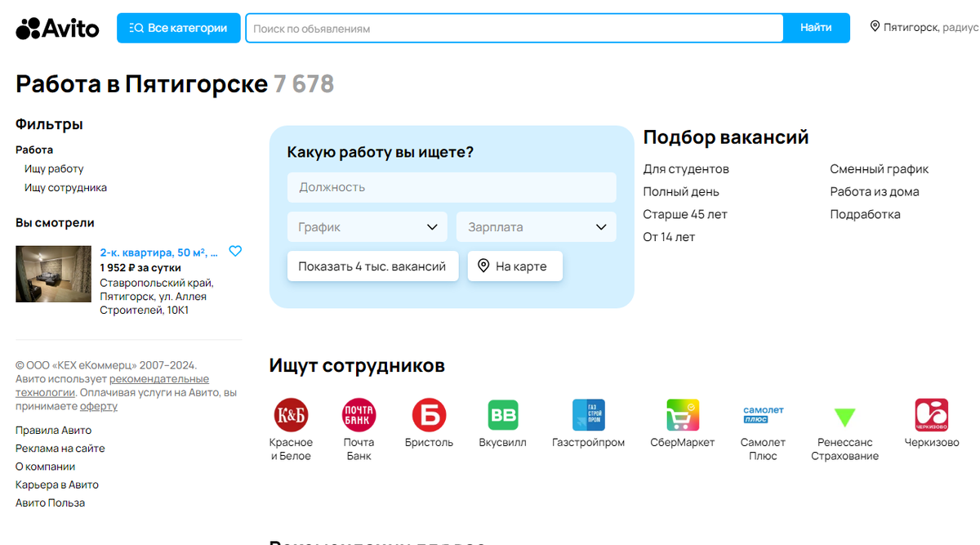Open Карьера в Авито footer link

[x=57, y=485]
